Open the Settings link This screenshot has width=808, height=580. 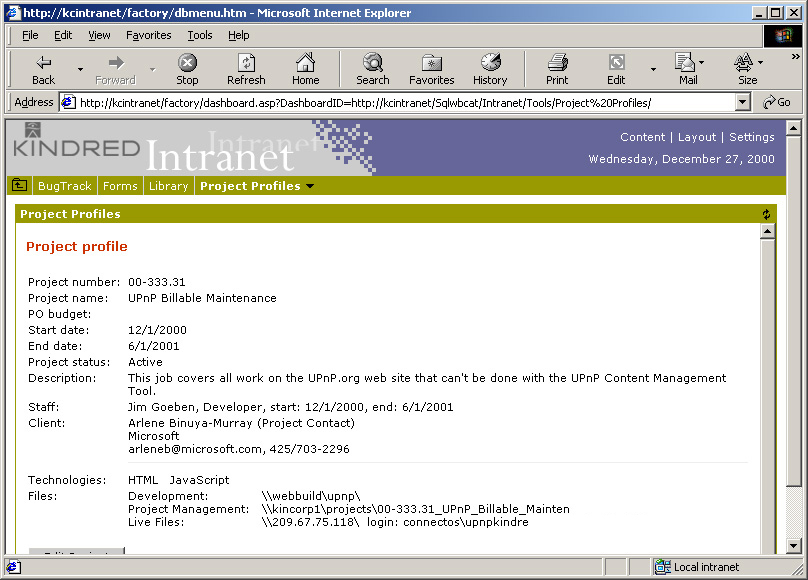752,137
